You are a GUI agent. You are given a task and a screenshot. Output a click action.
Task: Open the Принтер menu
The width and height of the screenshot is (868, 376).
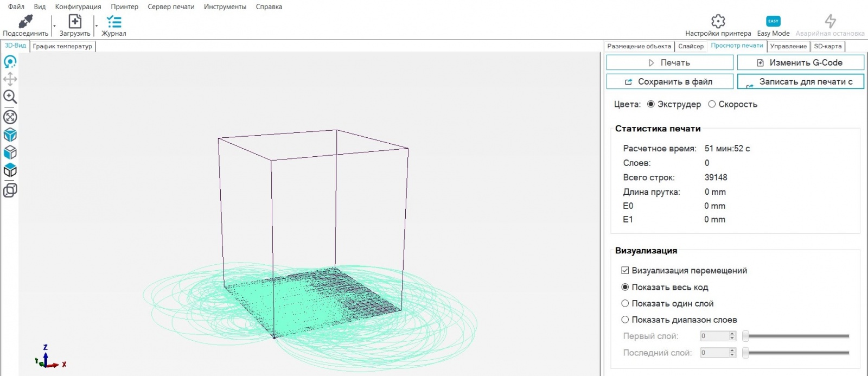[124, 7]
